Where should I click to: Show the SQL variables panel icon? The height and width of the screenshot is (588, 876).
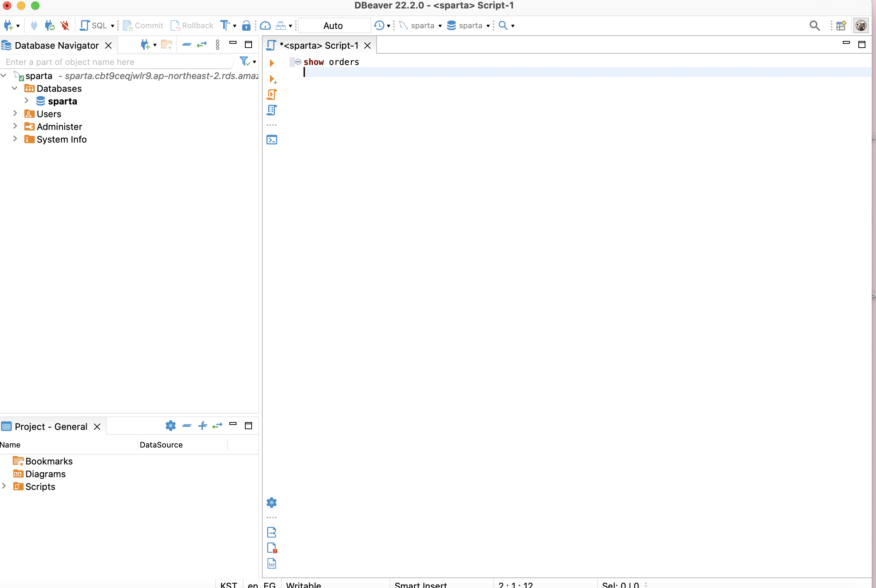coord(272,563)
